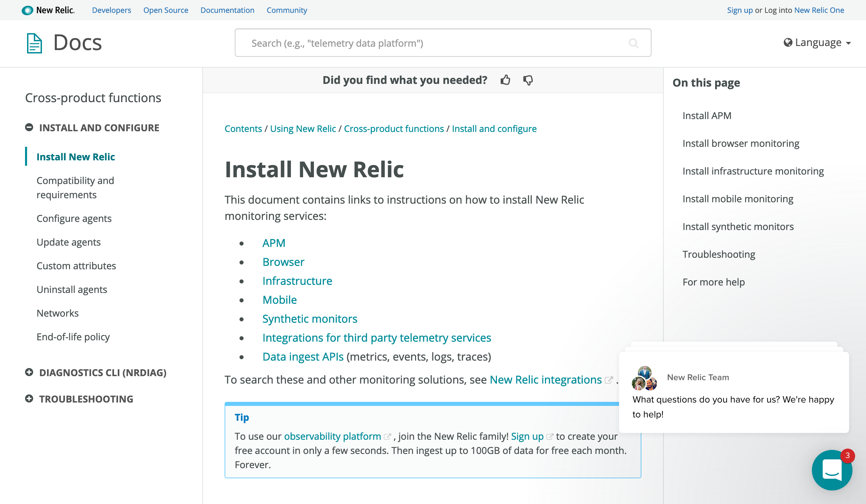
Task: Open the Developers top menu item
Action: [111, 10]
